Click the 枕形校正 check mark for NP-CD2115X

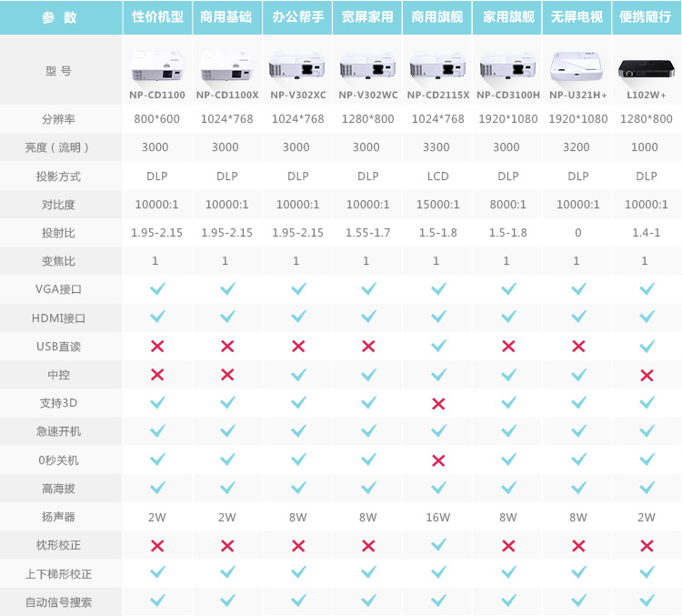tap(438, 545)
